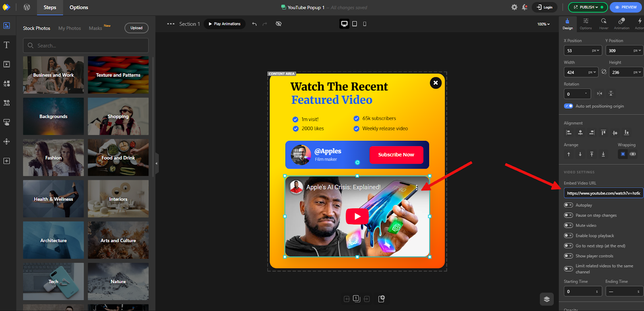The image size is (644, 311).
Task: Toggle Show player controls
Action: click(x=568, y=256)
